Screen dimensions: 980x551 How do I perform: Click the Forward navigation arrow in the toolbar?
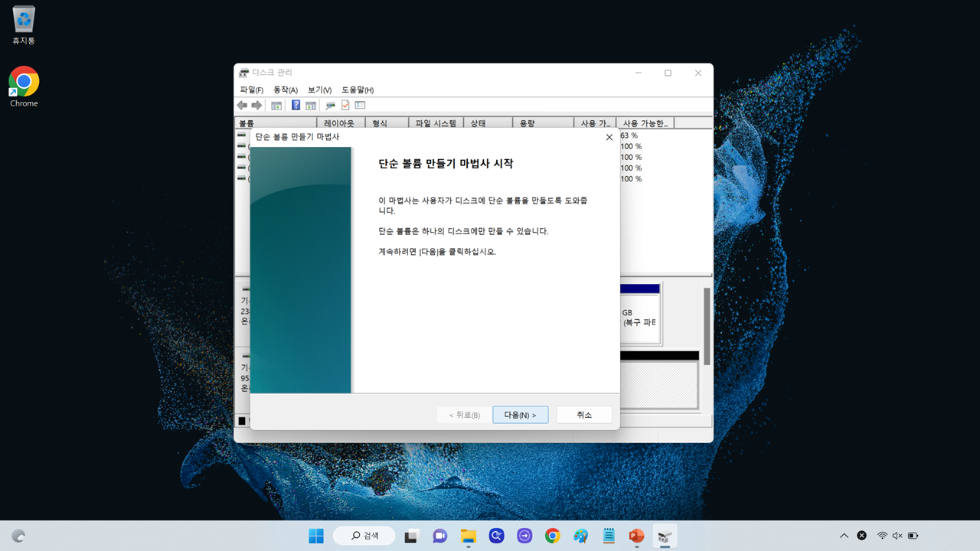pyautogui.click(x=256, y=105)
